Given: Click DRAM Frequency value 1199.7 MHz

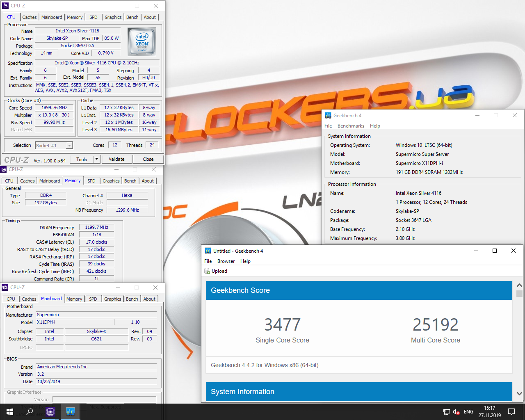Looking at the screenshot, I should (x=96, y=227).
